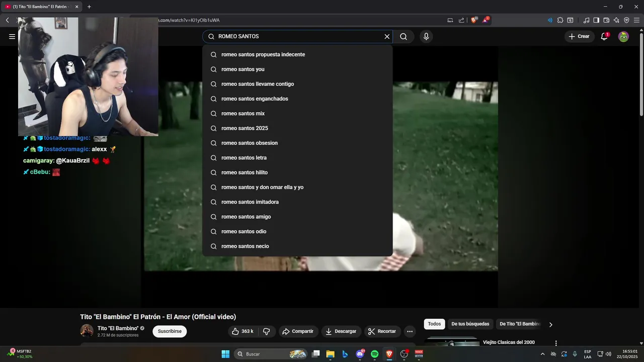Select the De Tito "El Bambino" chip
The image size is (644, 362).
point(520,324)
